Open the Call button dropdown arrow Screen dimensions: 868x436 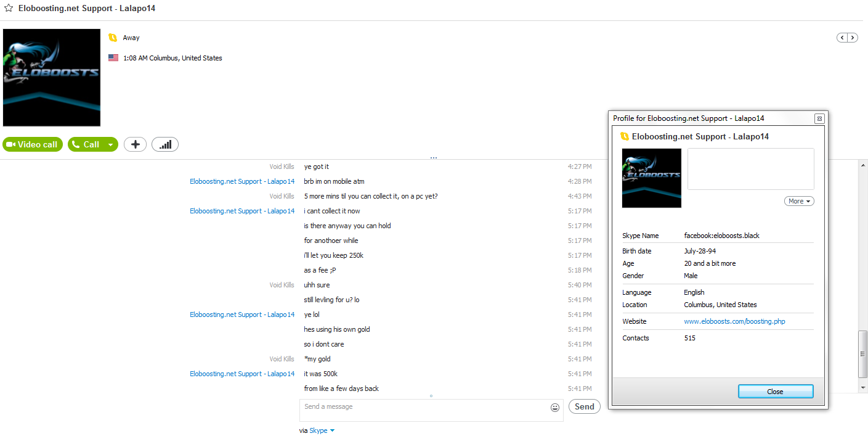pyautogui.click(x=110, y=144)
